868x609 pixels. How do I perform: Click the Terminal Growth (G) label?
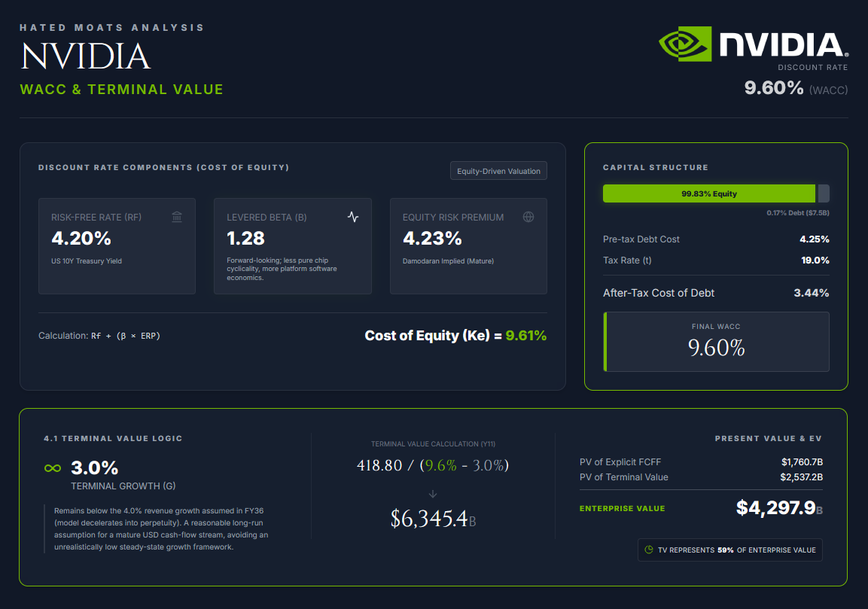[x=123, y=486]
